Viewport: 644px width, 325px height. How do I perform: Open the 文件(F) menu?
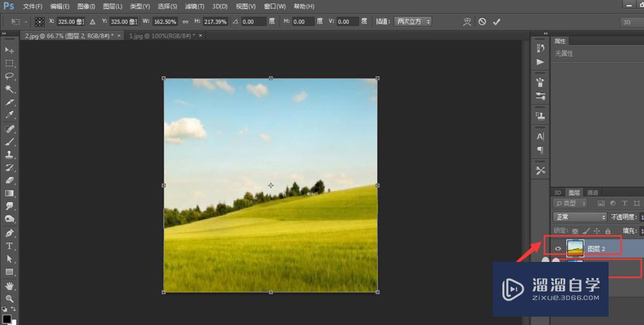click(x=32, y=6)
